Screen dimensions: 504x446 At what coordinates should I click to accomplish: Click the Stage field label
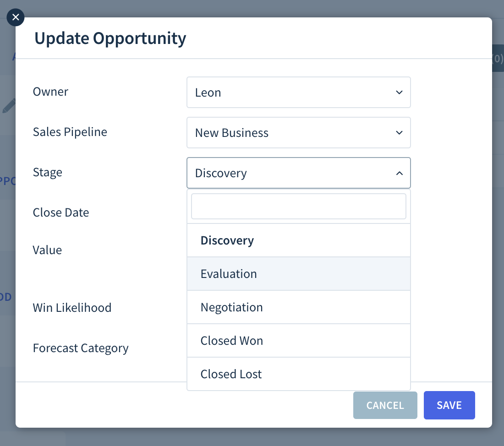[x=48, y=173]
